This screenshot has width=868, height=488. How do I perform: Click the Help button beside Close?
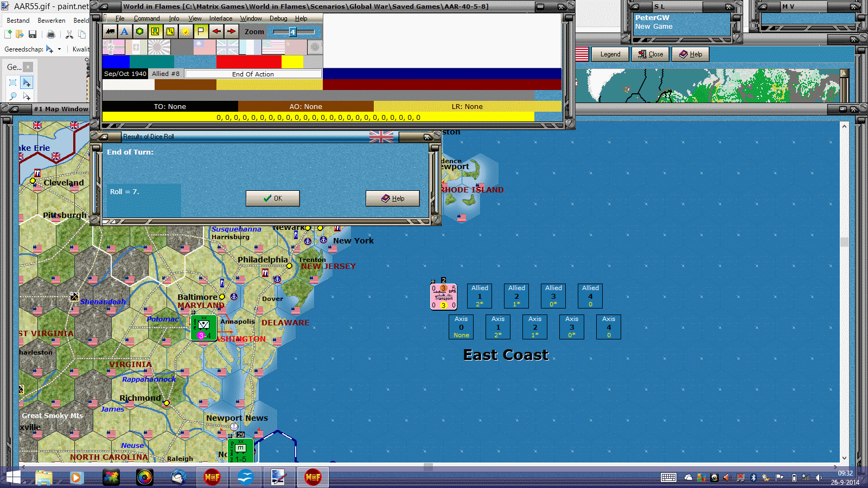point(691,54)
